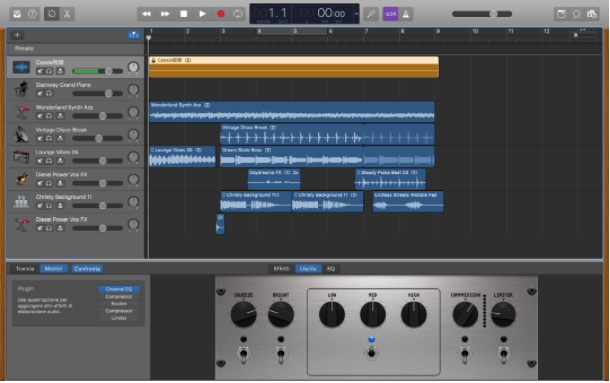The width and height of the screenshot is (610, 383).
Task: Click the red Record button
Action: [221, 14]
